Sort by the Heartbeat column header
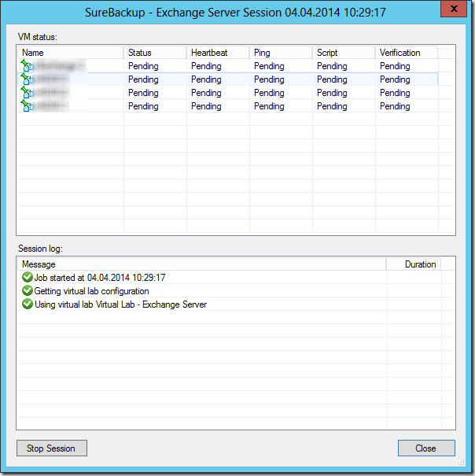475x476 pixels. click(218, 53)
